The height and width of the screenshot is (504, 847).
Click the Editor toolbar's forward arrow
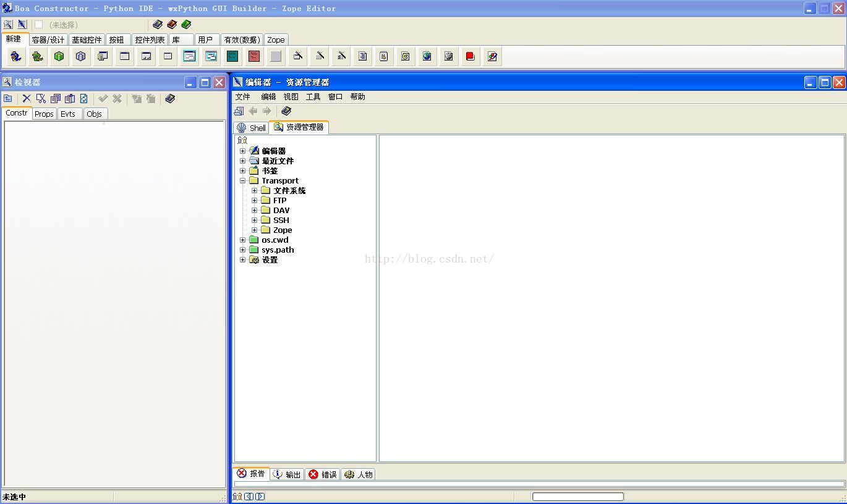[267, 111]
